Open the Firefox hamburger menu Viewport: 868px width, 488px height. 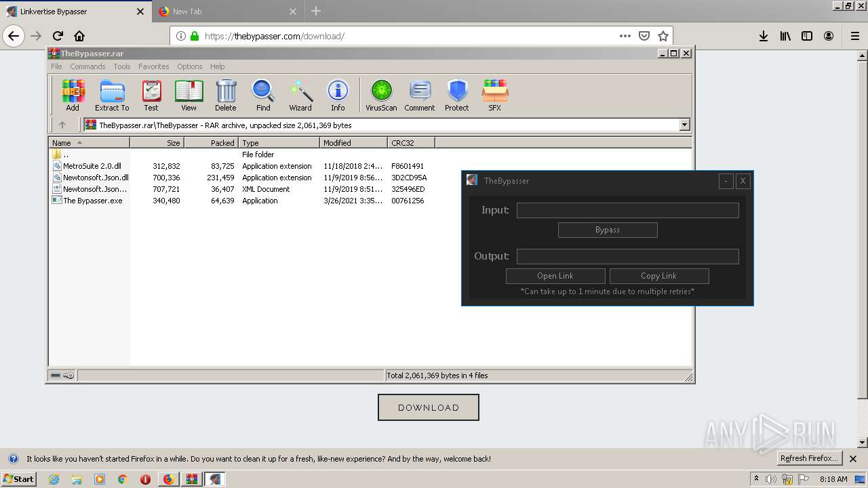coord(854,36)
